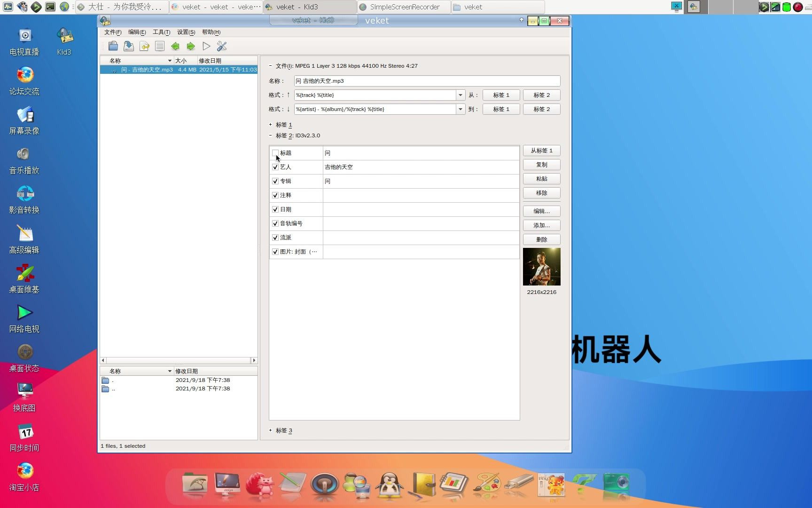The image size is (812, 508).
Task: Go to next file with green arrow
Action: [x=190, y=46]
